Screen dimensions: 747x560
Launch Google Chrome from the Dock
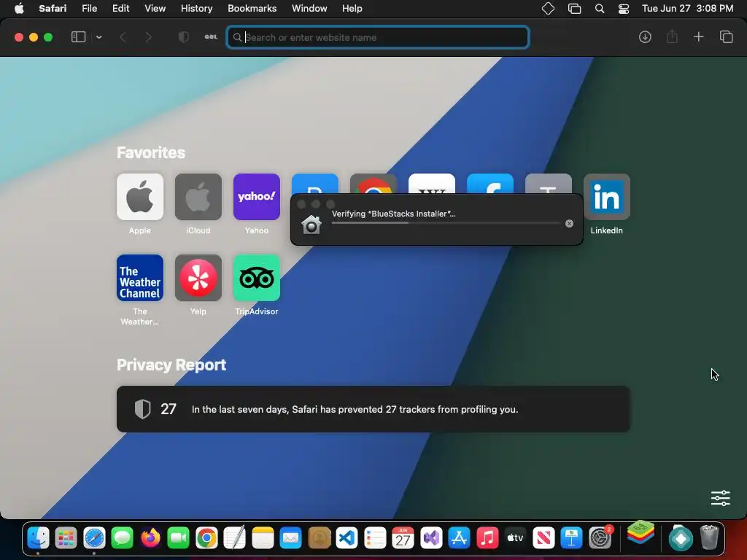206,538
